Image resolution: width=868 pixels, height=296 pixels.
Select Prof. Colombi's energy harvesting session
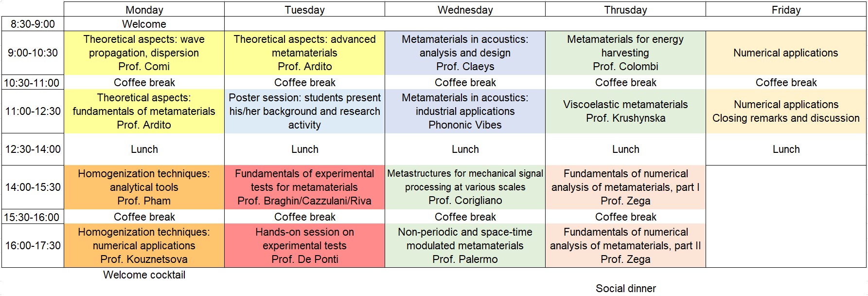tap(625, 53)
